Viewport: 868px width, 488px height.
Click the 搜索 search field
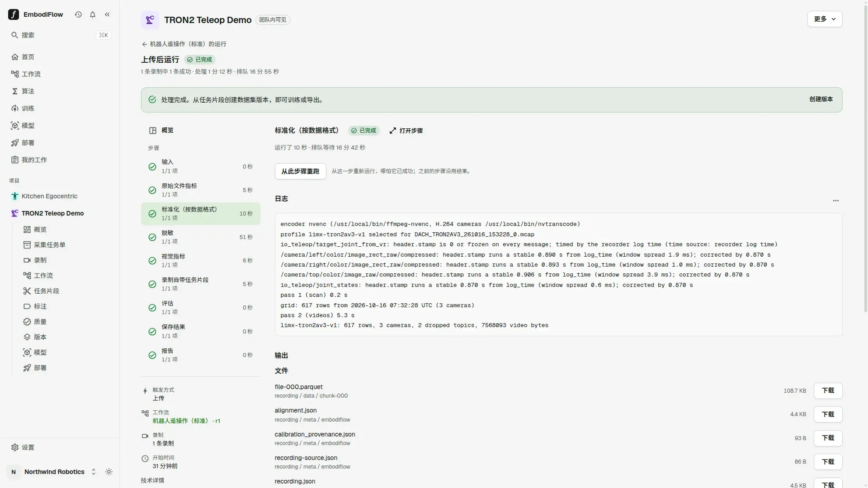pyautogui.click(x=60, y=35)
